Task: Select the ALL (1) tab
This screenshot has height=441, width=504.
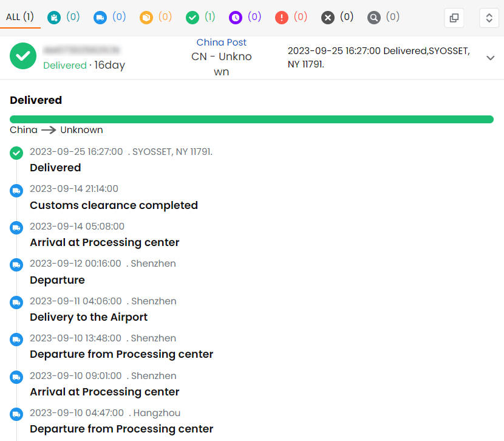Action: click(x=20, y=17)
